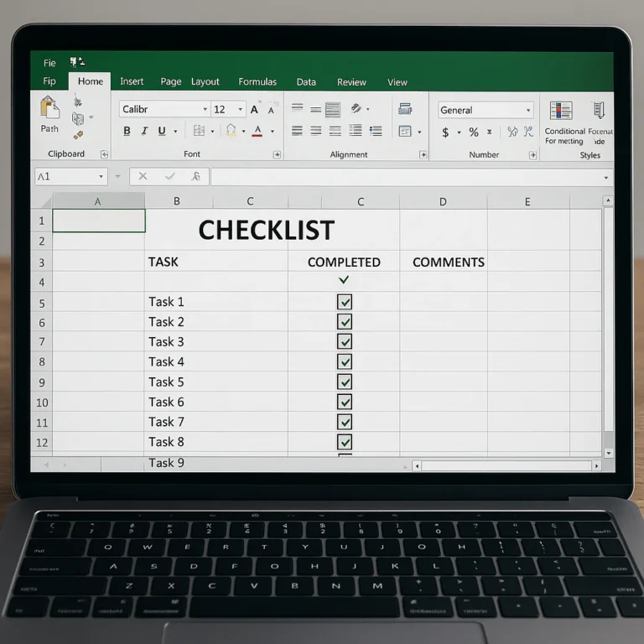Click the formula bar confirm check icon
644x644 pixels.
coord(170,176)
